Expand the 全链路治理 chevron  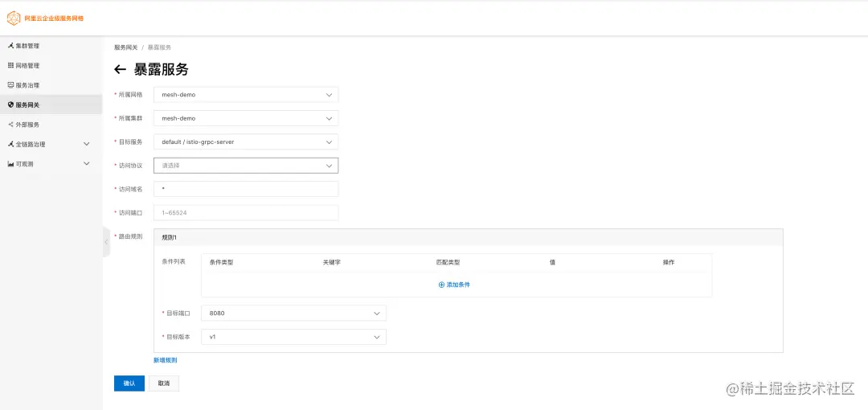(86, 144)
